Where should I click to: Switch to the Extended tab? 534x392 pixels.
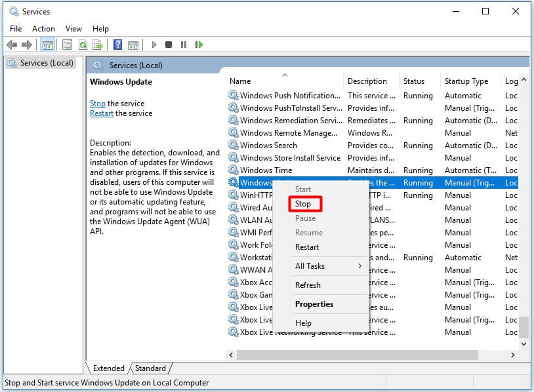pyautogui.click(x=109, y=368)
